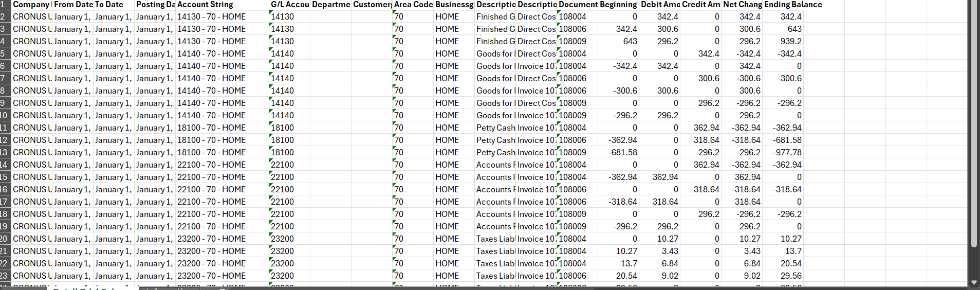The height and width of the screenshot is (290, 980).
Task: Select row header number 5
Action: [5, 53]
